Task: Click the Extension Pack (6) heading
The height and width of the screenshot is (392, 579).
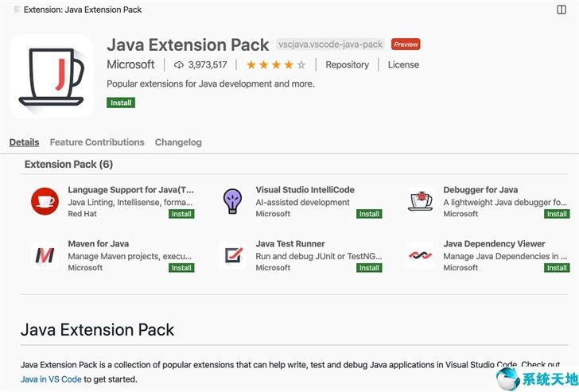Action: tap(68, 165)
